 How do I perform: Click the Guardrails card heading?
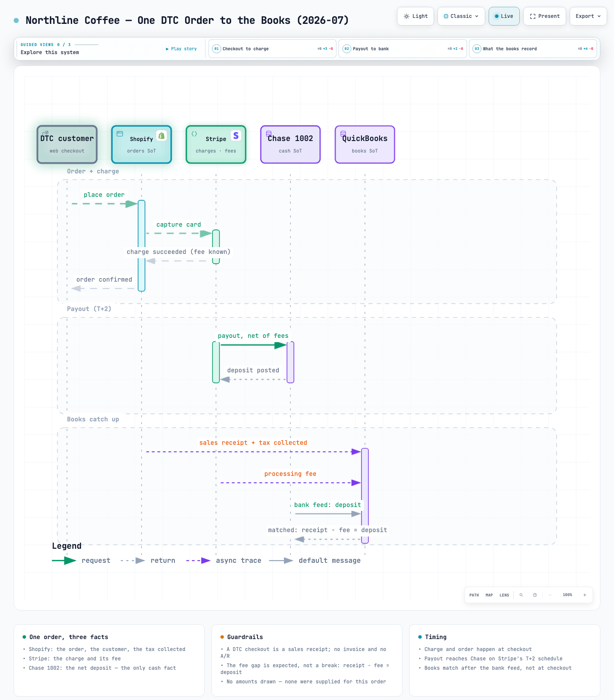[x=245, y=637]
